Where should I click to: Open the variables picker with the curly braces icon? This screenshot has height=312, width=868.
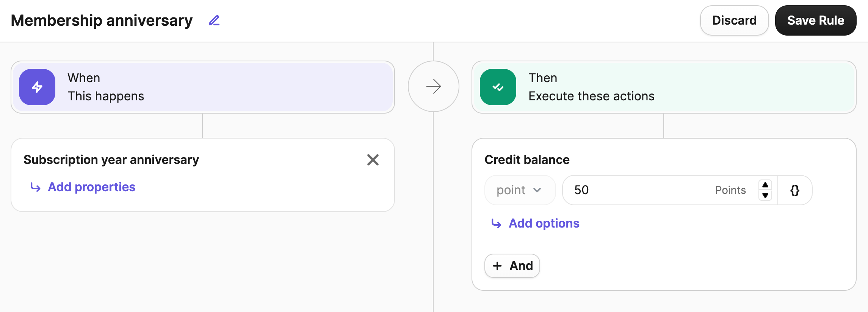pyautogui.click(x=795, y=190)
